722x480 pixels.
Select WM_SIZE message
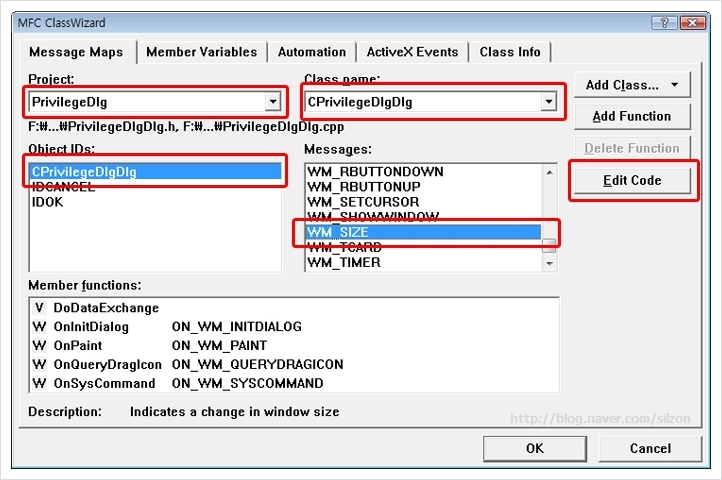[x=424, y=232]
